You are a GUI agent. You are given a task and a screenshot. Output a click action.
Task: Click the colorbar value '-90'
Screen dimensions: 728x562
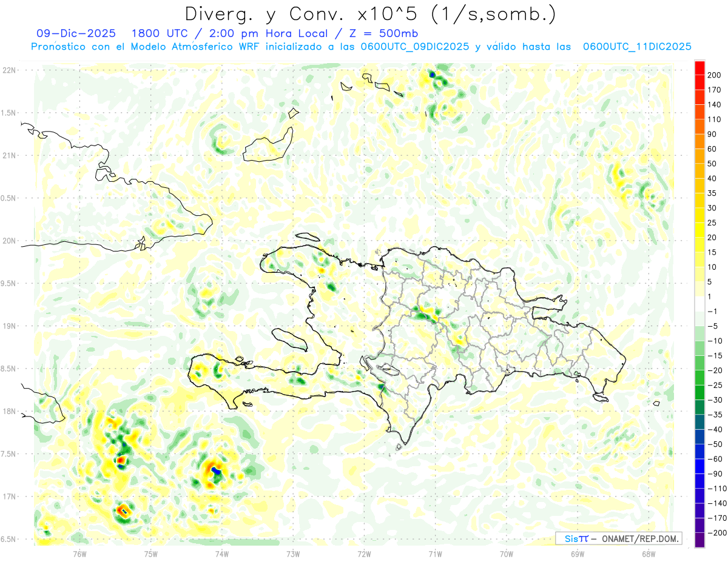715,474
